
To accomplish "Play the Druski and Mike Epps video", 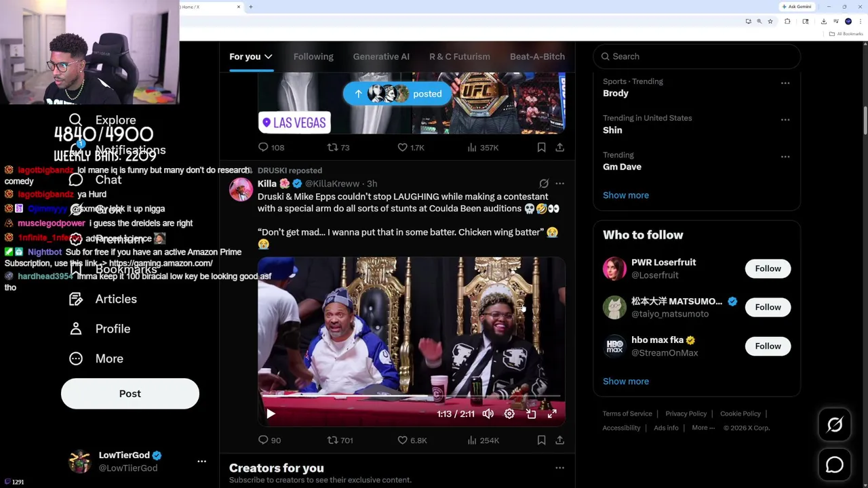I will [271, 413].
